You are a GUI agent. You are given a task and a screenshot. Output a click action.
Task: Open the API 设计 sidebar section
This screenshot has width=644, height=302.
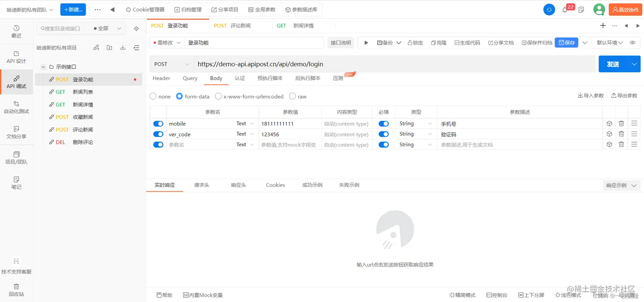[x=16, y=57]
